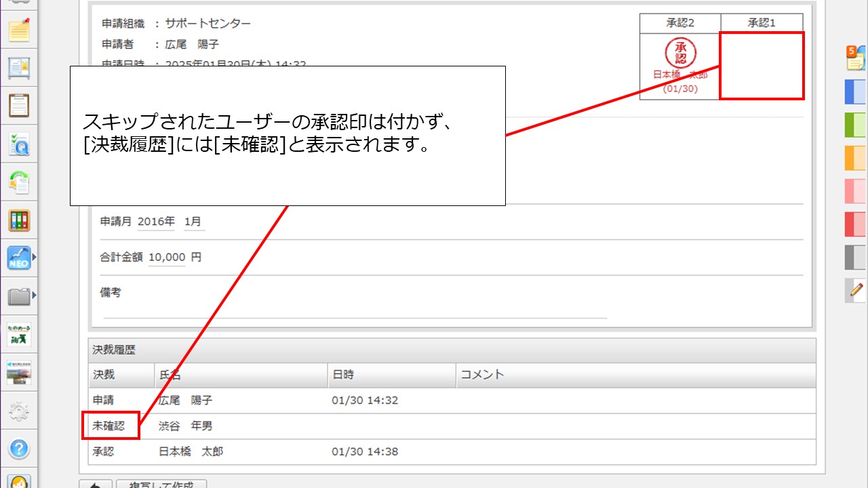
Task: Click the 承認2 column header in approval table
Action: point(680,22)
